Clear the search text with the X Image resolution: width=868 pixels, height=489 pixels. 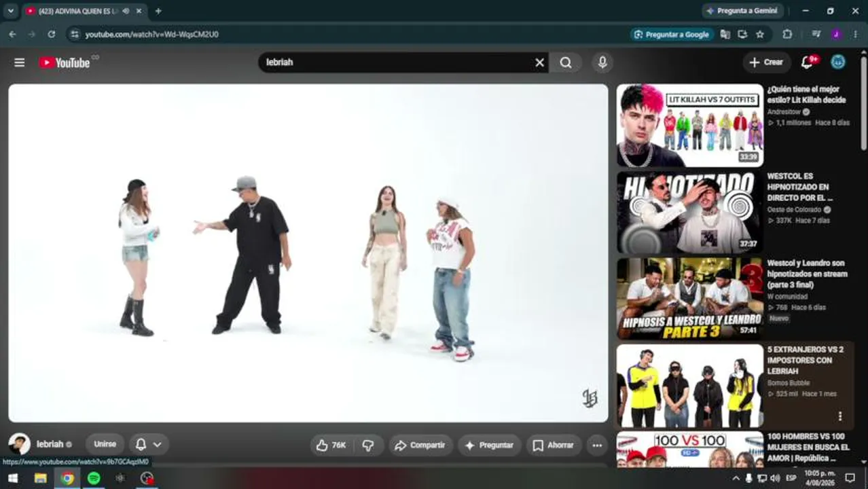coord(539,62)
